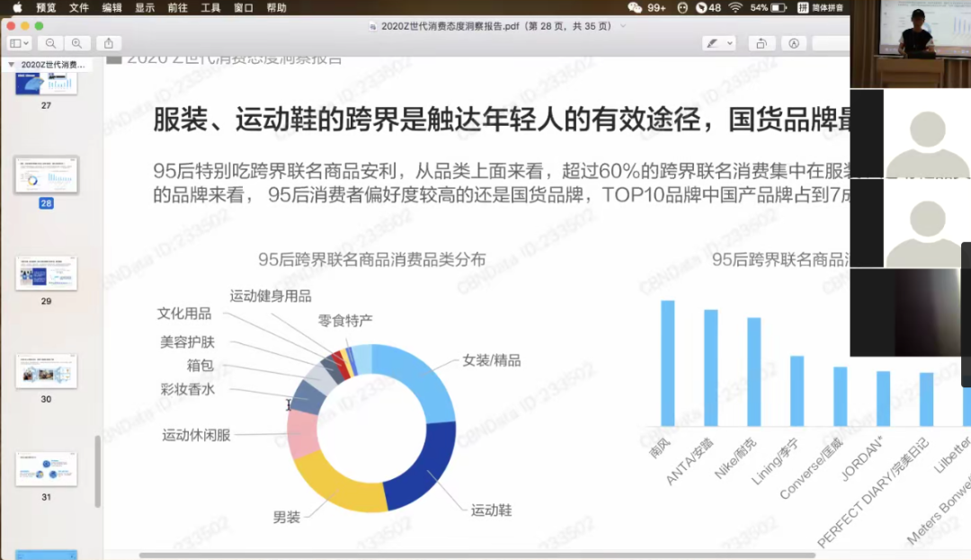Click the Converse/匡威 axis label
The width and height of the screenshot is (971, 560).
click(x=812, y=468)
